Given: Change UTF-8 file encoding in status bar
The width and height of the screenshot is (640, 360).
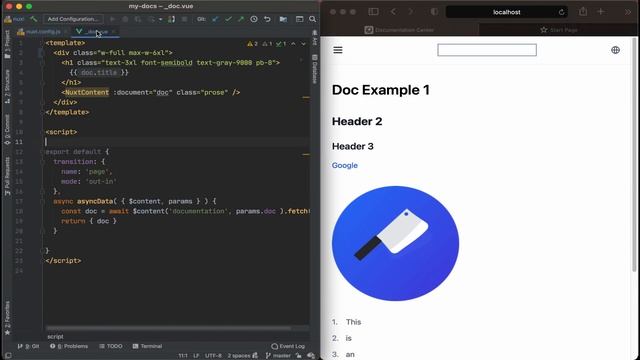Looking at the screenshot, I should [x=213, y=356].
